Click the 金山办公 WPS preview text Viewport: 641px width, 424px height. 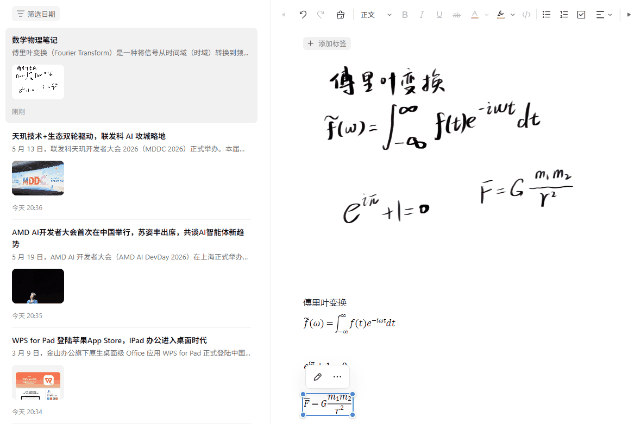[x=131, y=353]
